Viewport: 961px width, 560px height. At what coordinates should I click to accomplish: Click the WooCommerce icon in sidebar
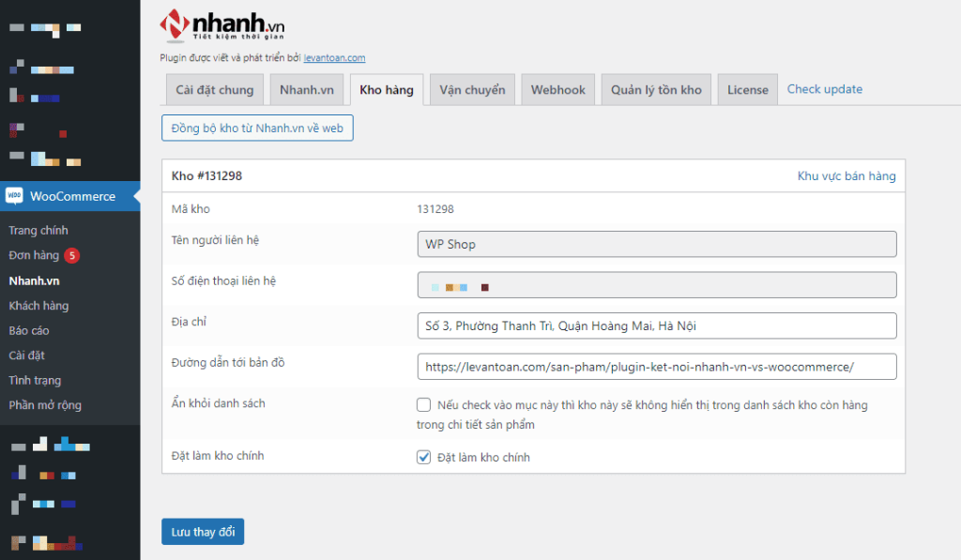point(14,196)
